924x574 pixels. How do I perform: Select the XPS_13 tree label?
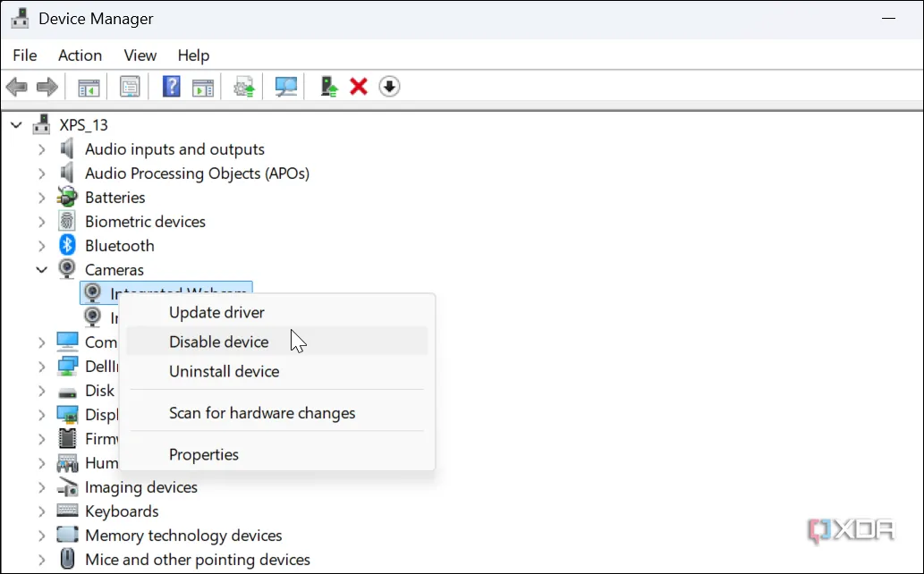pos(84,125)
